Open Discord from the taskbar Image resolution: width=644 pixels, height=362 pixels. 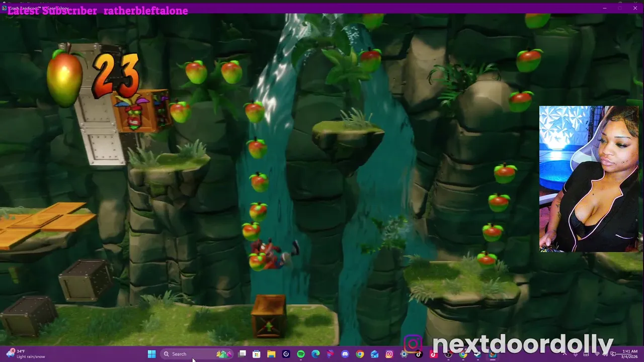tap(345, 354)
